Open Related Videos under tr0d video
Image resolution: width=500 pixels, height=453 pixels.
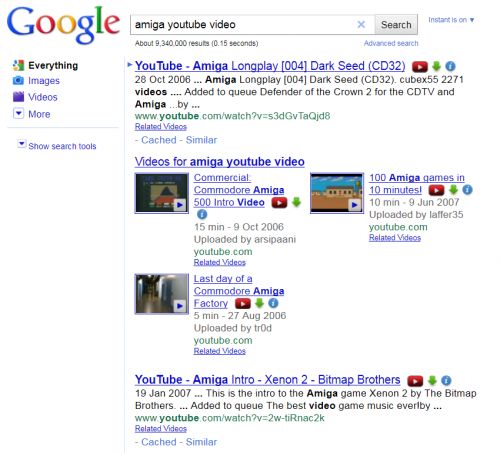tap(220, 351)
